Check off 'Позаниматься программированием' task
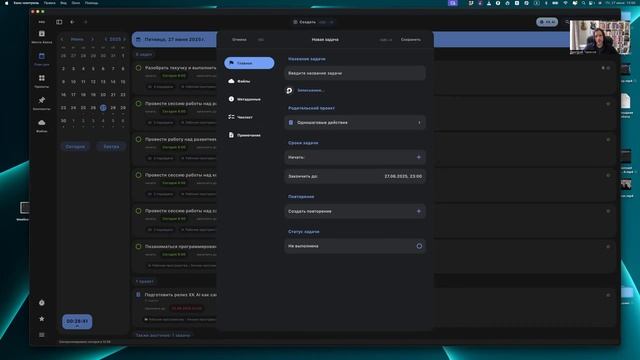The image size is (640, 360). tap(138, 247)
